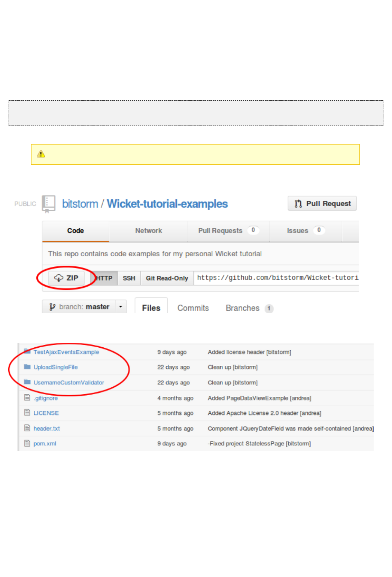Open the pom.xml file
Screen dimensions: 392x577
45,444
